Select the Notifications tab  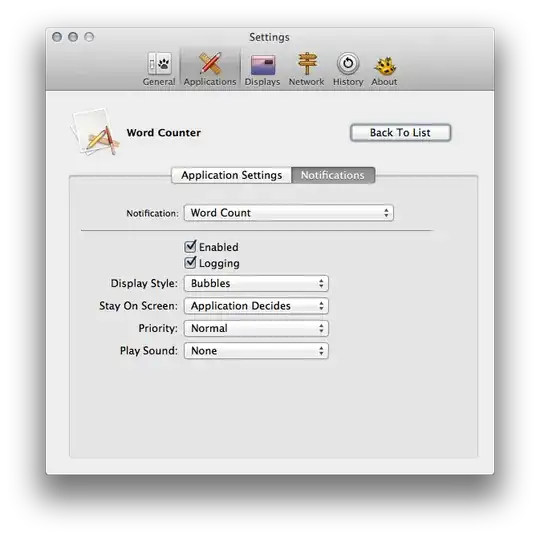pyautogui.click(x=333, y=175)
